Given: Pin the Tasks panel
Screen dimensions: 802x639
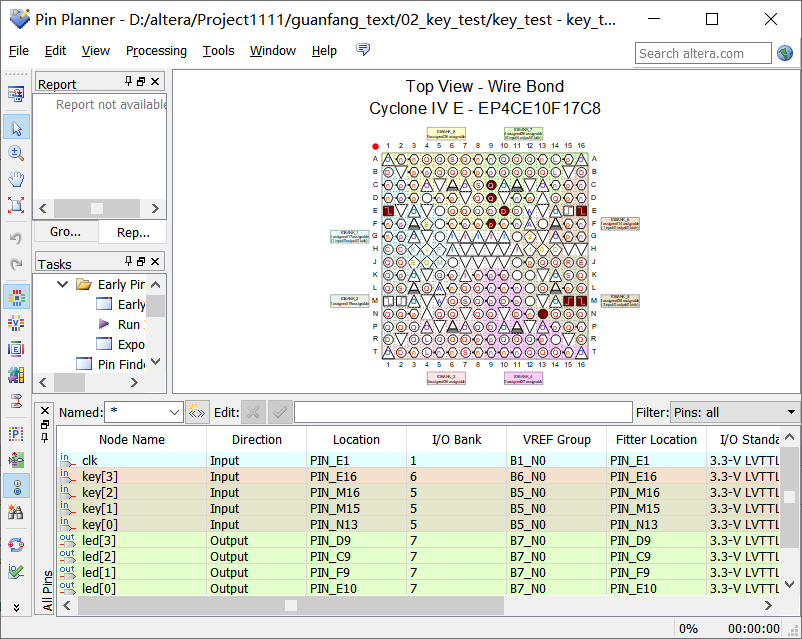Looking at the screenshot, I should pos(128,261).
